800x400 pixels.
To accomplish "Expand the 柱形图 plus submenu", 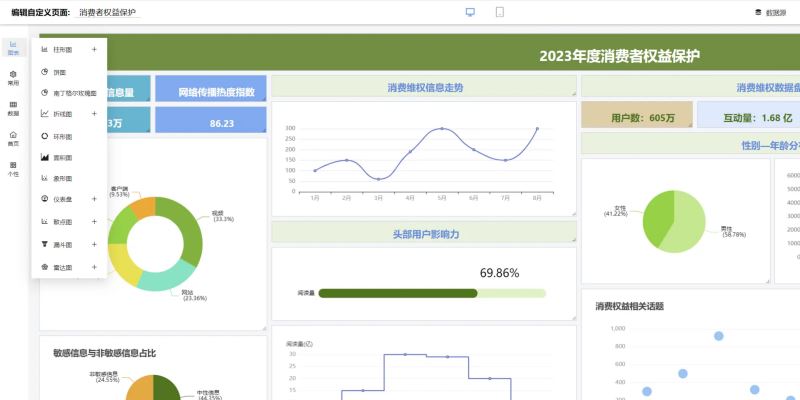I will pyautogui.click(x=94, y=49).
